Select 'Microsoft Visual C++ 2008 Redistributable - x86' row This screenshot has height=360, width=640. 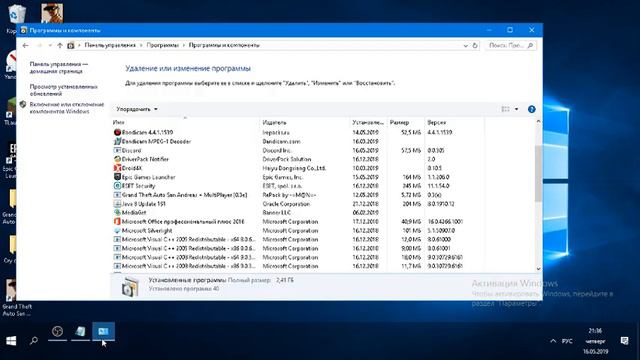pyautogui.click(x=298, y=266)
